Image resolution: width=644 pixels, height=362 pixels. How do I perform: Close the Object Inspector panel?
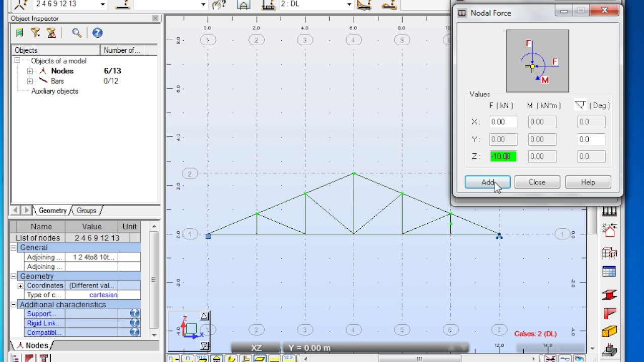155,18
